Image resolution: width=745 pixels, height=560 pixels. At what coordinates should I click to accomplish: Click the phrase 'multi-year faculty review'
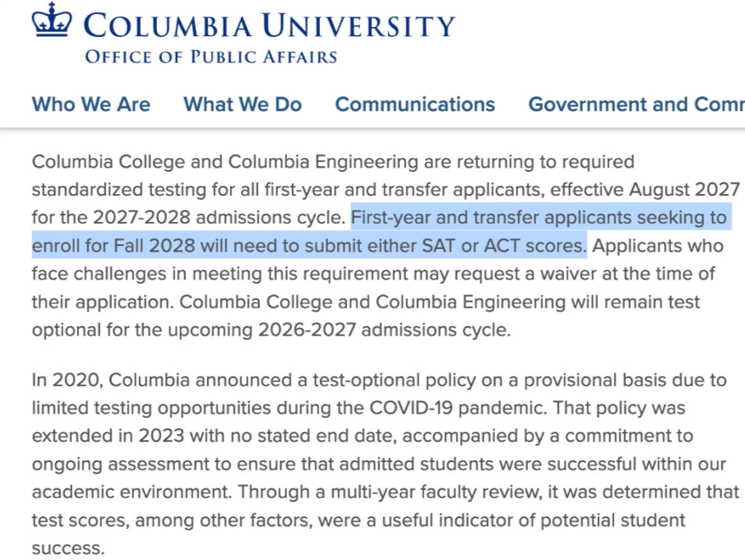436,493
